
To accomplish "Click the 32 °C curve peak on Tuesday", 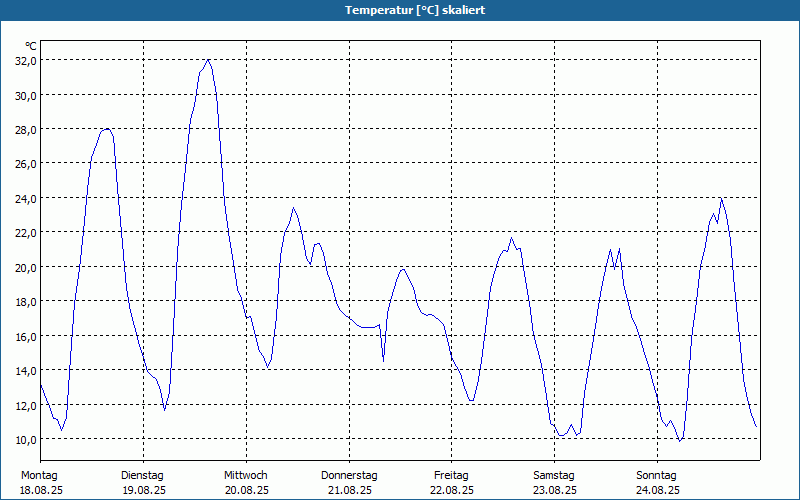I will click(x=208, y=60).
